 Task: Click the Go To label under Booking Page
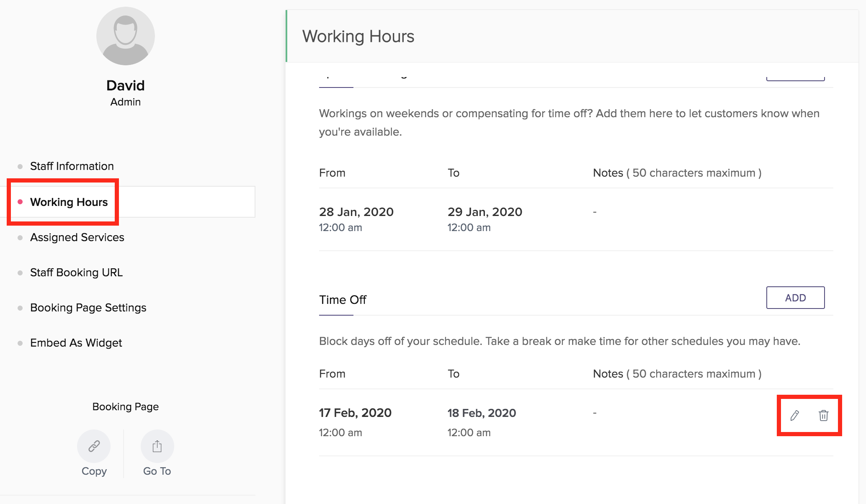[157, 471]
